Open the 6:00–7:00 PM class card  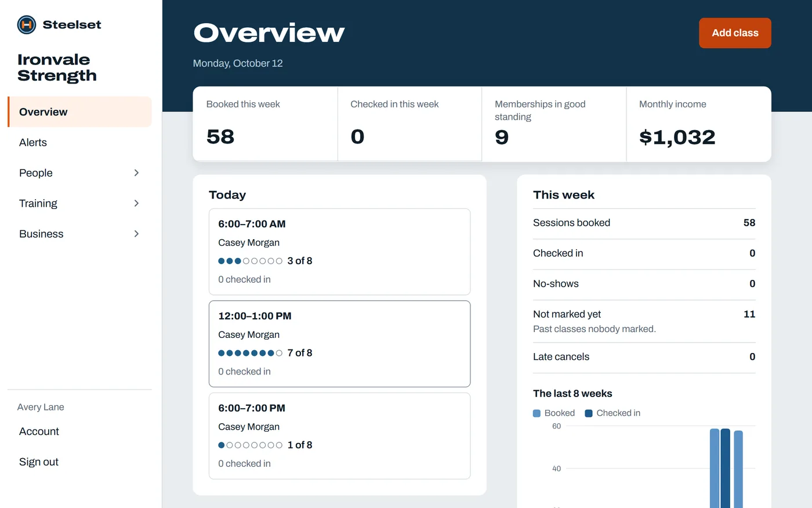pos(339,436)
